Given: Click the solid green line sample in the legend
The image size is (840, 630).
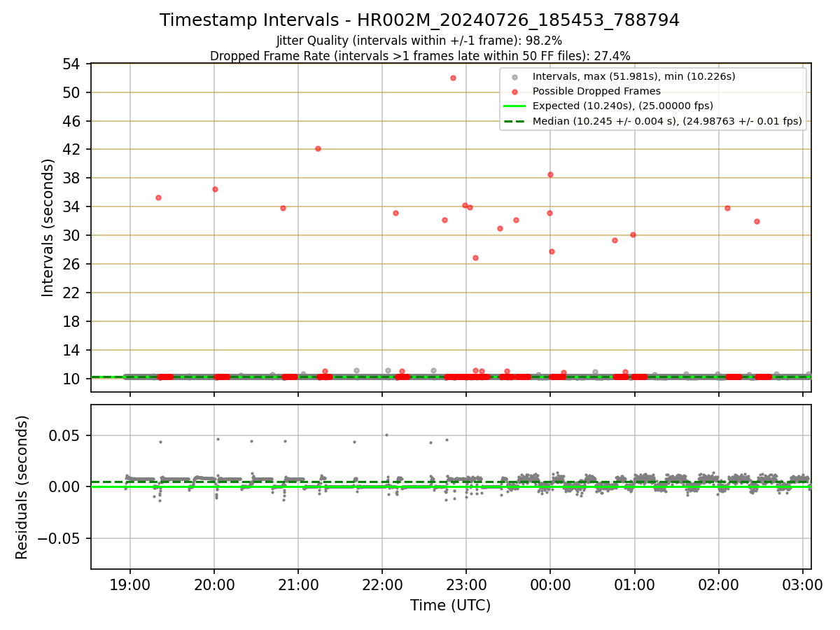Looking at the screenshot, I should point(514,106).
